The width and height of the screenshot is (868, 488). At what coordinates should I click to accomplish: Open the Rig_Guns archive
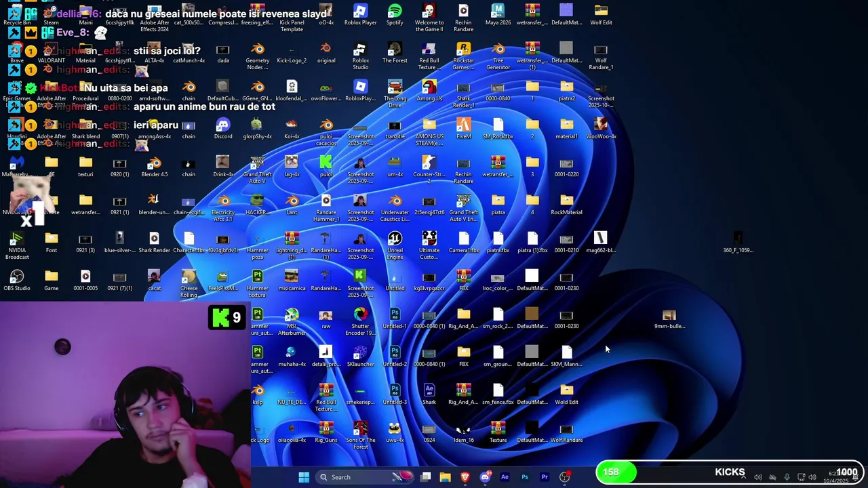pos(326,432)
